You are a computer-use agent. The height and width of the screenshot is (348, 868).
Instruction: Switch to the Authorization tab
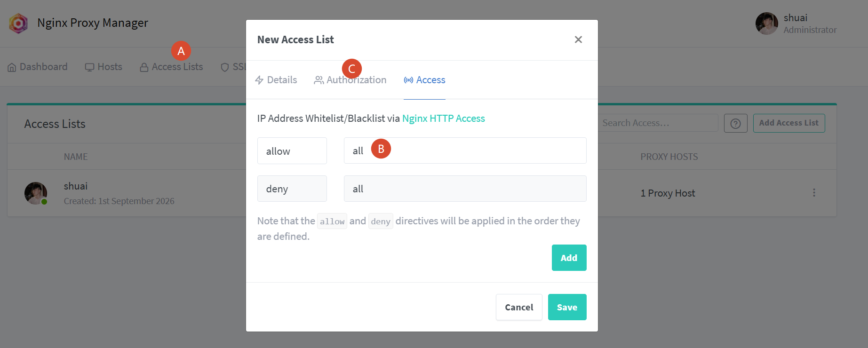point(350,80)
